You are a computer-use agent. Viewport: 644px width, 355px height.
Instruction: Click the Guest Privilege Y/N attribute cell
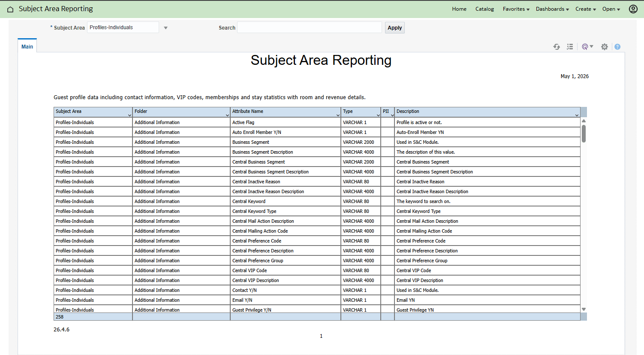[286, 309]
